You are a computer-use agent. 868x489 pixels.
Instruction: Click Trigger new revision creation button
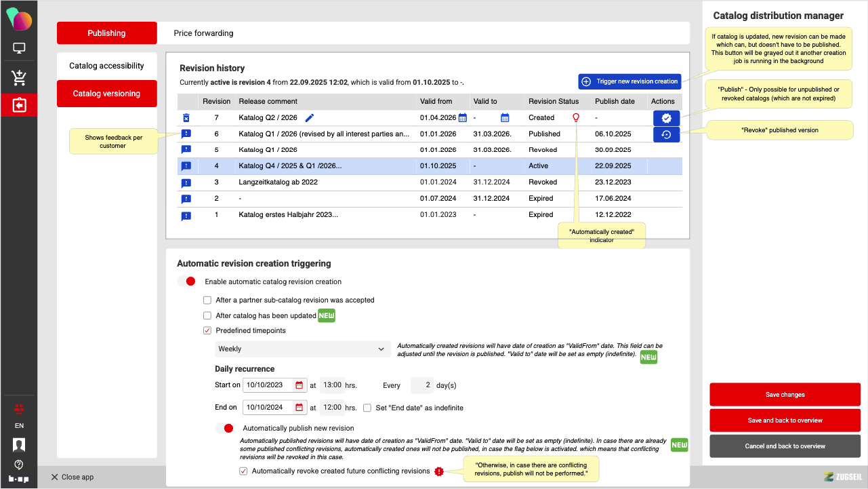pos(629,81)
